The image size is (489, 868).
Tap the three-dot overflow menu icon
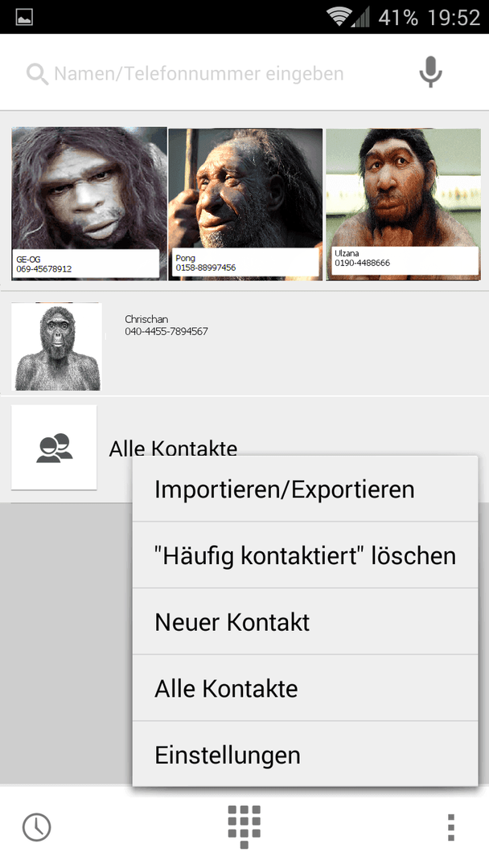pyautogui.click(x=450, y=827)
